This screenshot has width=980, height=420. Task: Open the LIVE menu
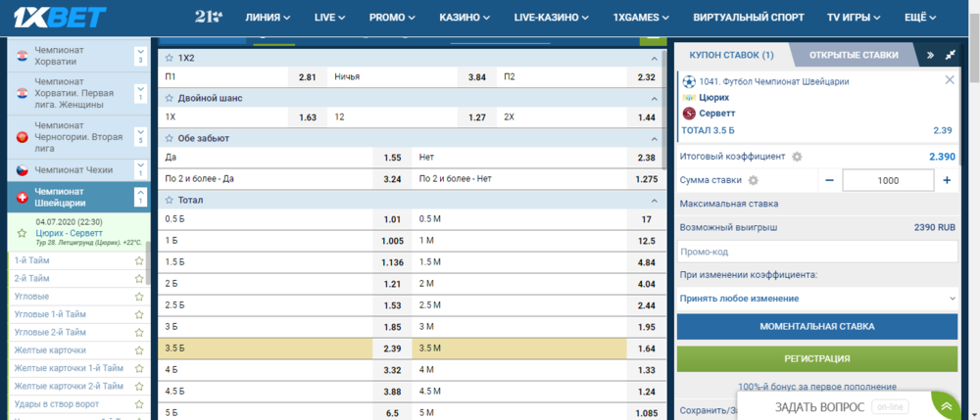[329, 18]
